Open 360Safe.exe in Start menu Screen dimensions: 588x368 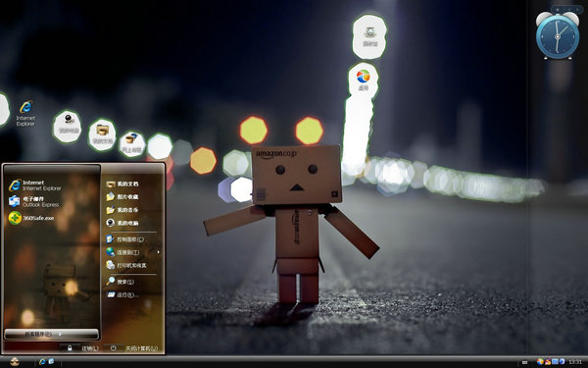pyautogui.click(x=31, y=218)
